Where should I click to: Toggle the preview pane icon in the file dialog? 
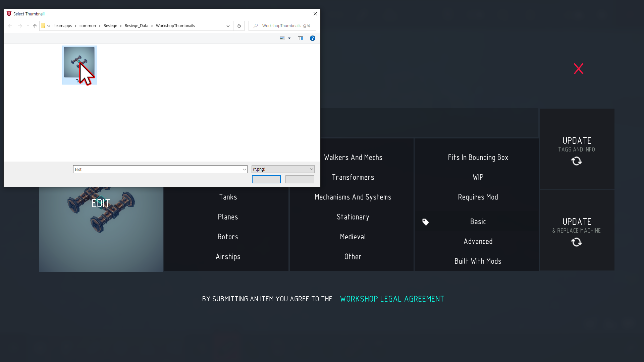coord(300,38)
